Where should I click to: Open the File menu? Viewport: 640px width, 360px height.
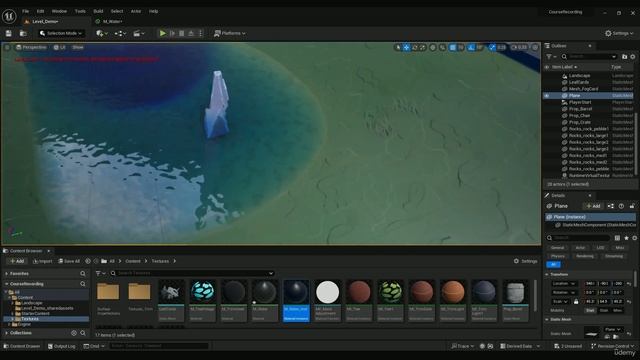25,11
